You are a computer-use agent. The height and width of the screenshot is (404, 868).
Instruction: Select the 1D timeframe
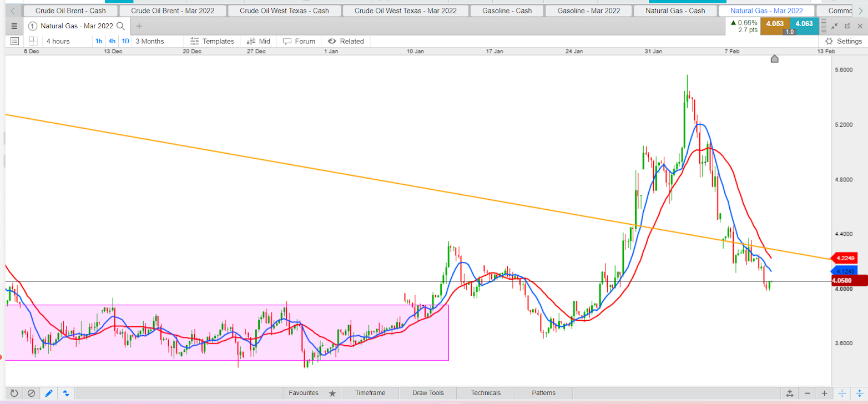point(125,41)
